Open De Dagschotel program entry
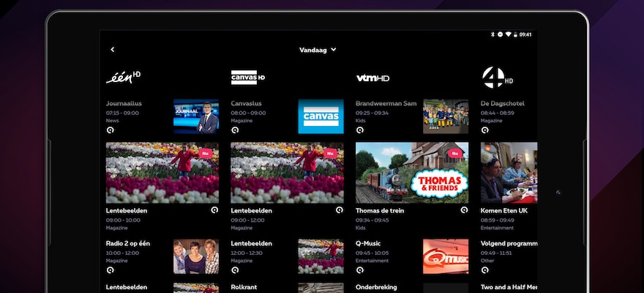 [x=507, y=103]
